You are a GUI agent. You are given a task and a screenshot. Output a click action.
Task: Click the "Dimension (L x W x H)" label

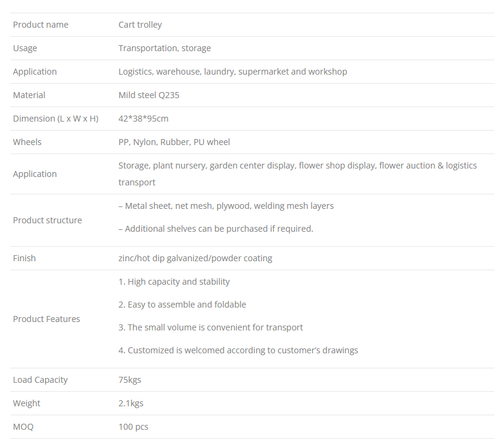point(55,119)
